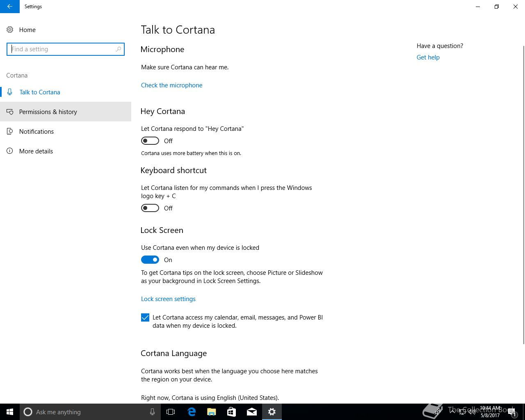Open the People icon in system tray
This screenshot has width=525, height=420.
[438, 411]
